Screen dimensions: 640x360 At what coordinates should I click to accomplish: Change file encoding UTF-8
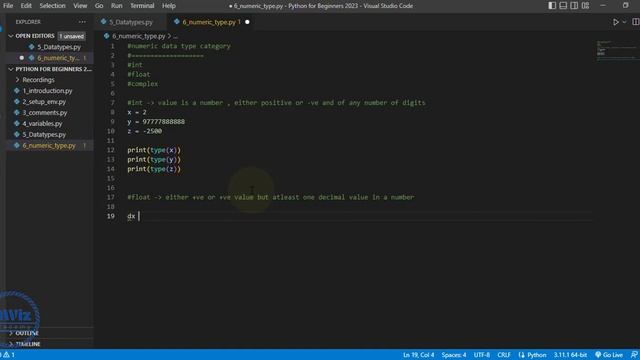point(482,355)
